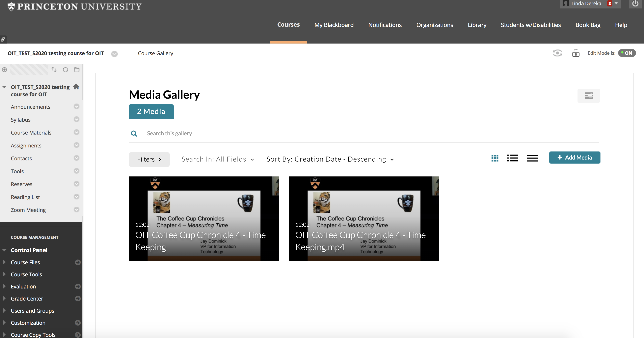The width and height of the screenshot is (644, 338).
Task: Open Reserves options chevron
Action: pos(77,184)
